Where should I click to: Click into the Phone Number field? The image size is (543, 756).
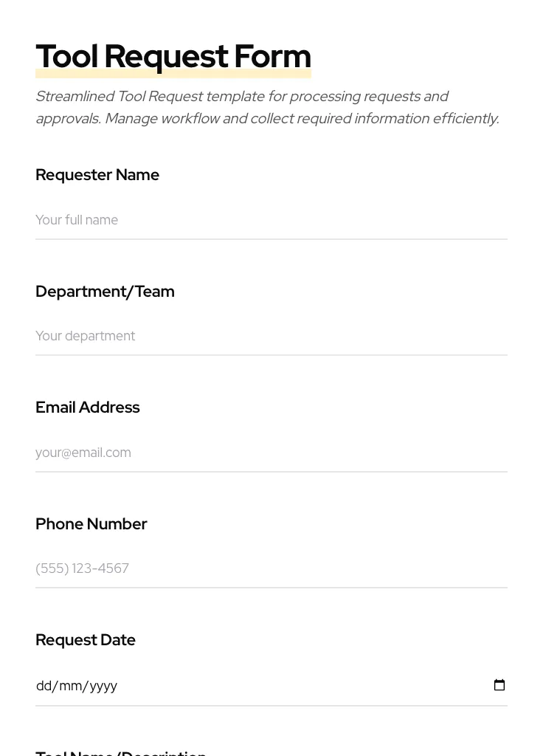(x=271, y=568)
